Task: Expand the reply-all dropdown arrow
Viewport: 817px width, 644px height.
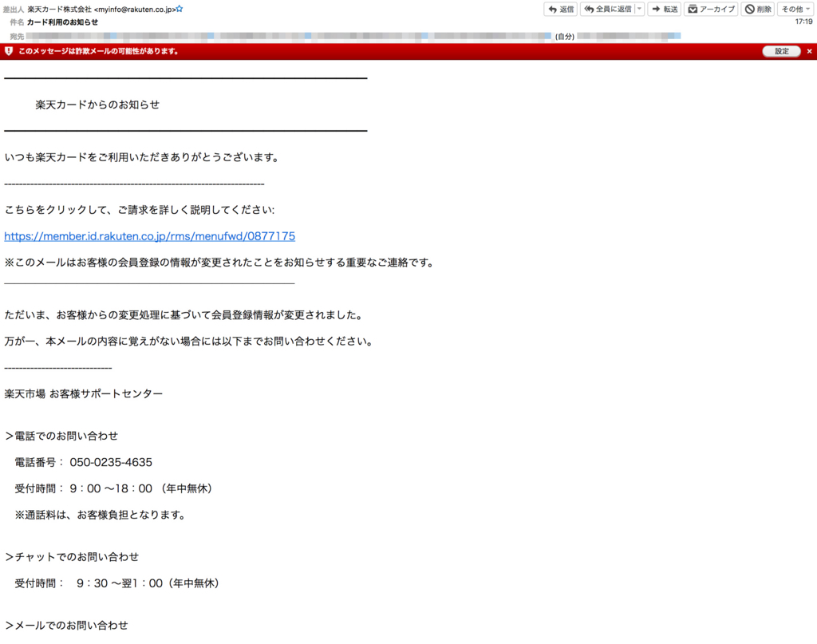Action: pos(640,9)
